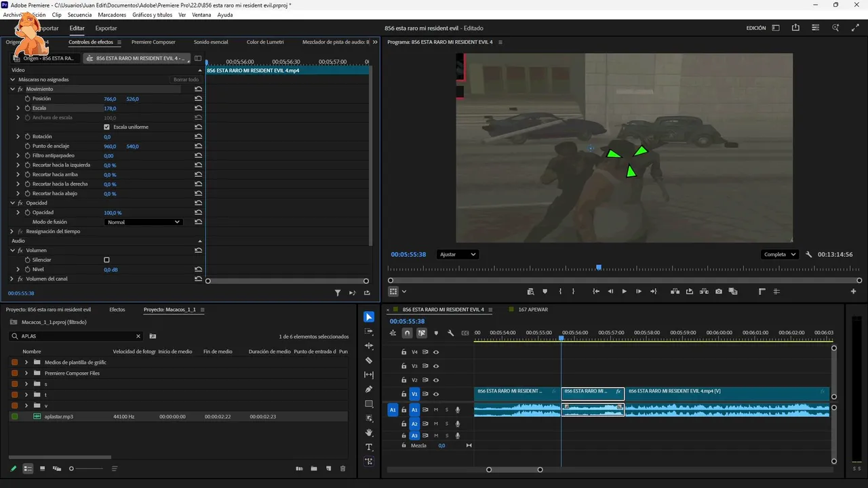Step forward one frame in Program monitor
Screen dimensions: 868x488
639,291
